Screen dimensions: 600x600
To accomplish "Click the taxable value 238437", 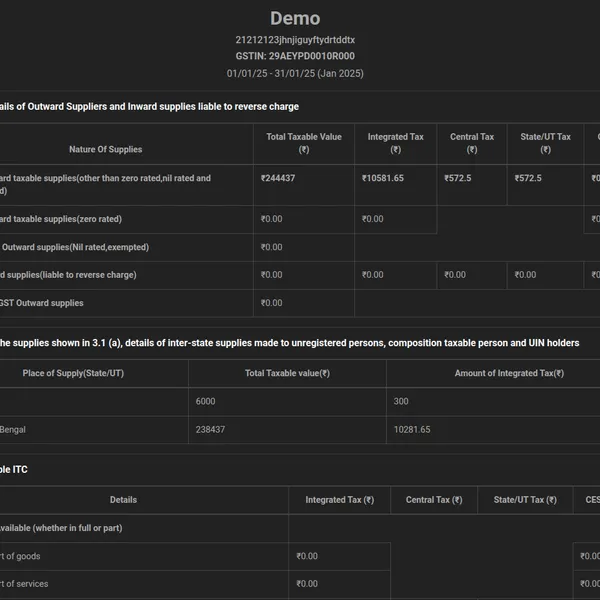I will pyautogui.click(x=210, y=430).
